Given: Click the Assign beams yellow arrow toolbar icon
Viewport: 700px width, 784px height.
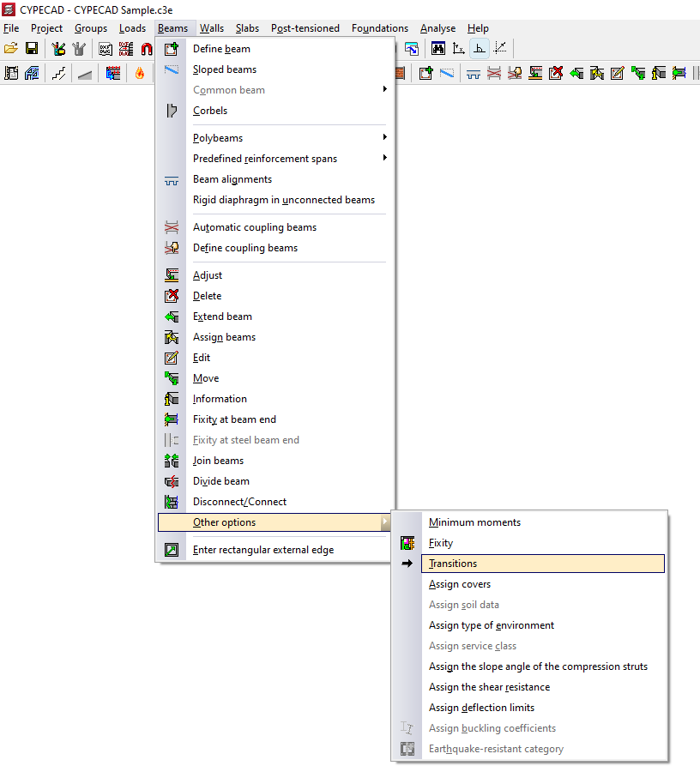Looking at the screenshot, I should [597, 74].
